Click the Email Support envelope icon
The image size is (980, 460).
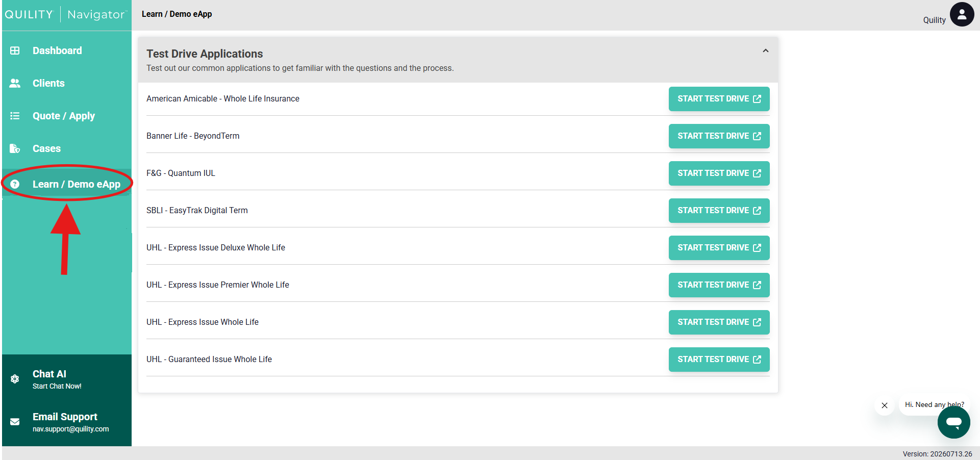(15, 422)
